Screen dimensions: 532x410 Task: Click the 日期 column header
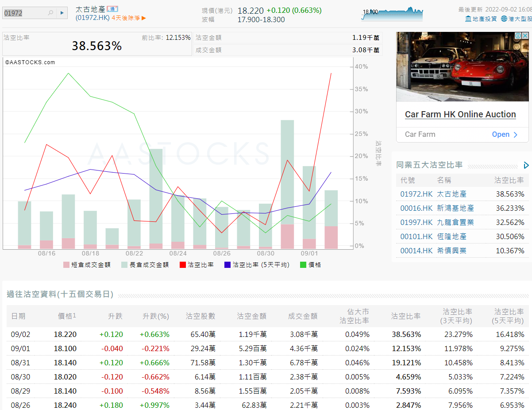click(18, 316)
